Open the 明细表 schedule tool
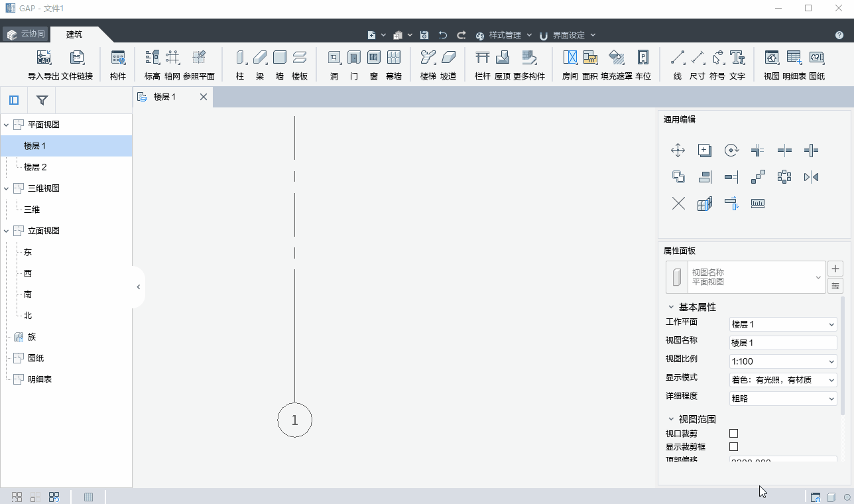 click(794, 65)
